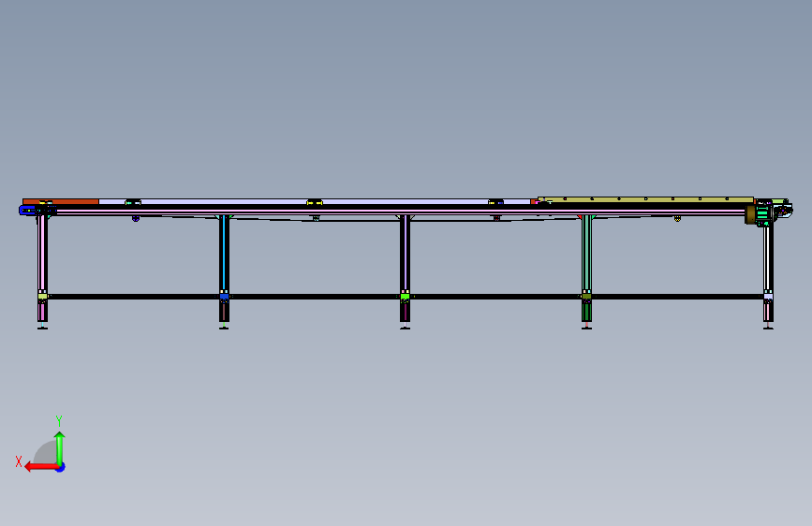Click the 'Y' label of the axis triad
The image size is (812, 526).
tap(59, 421)
